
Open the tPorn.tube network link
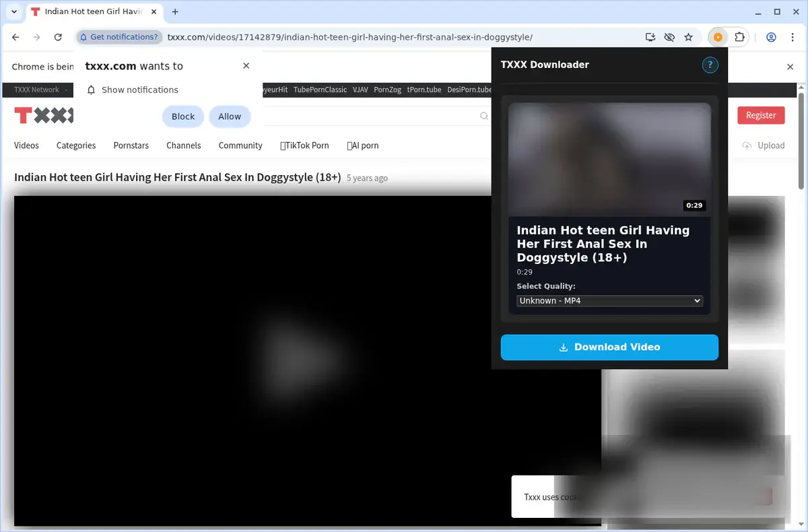[x=424, y=90]
